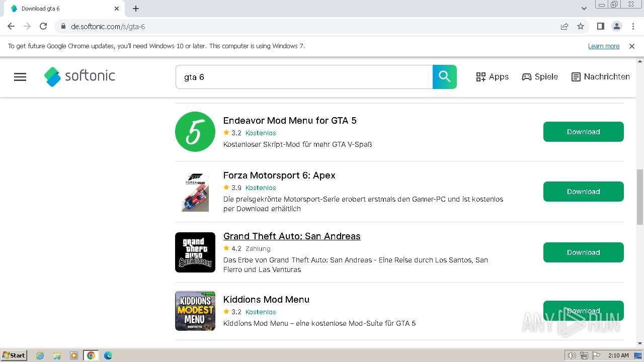This screenshot has height=362, width=644.
Task: Click Kostenlos label under Forza Motorsport
Action: [x=261, y=188]
